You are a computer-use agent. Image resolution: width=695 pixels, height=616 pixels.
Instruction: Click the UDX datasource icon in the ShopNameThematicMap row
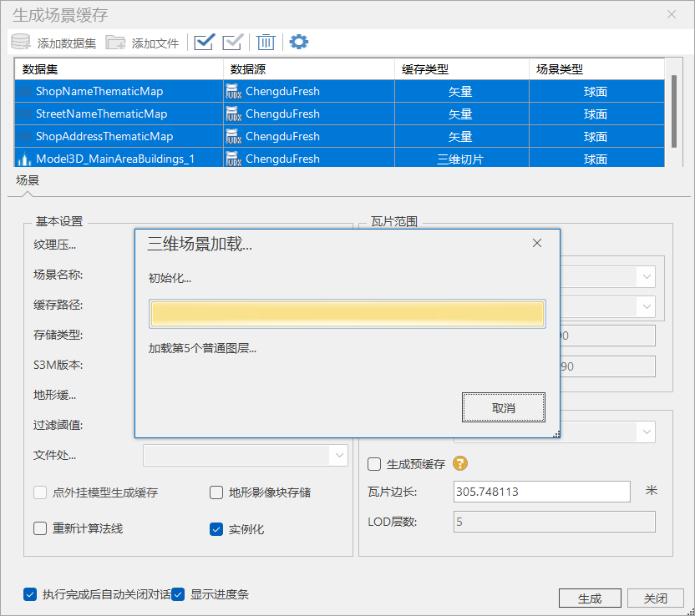tap(234, 91)
